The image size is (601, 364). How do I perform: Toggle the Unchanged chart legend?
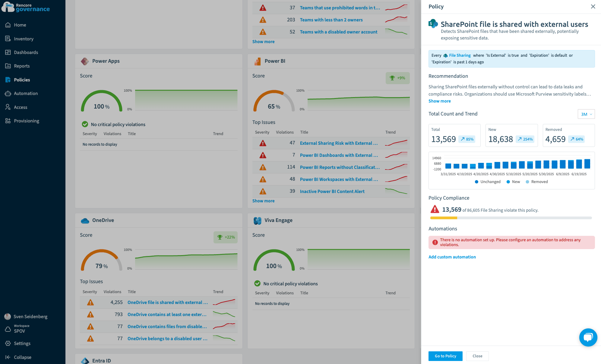[488, 182]
